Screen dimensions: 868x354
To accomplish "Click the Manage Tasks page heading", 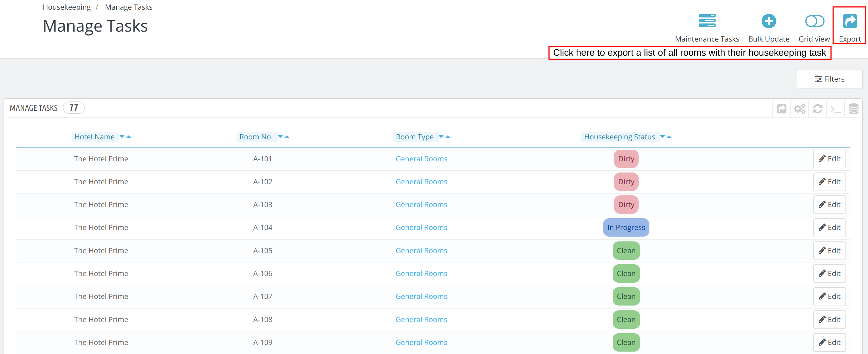I will click(x=95, y=26).
